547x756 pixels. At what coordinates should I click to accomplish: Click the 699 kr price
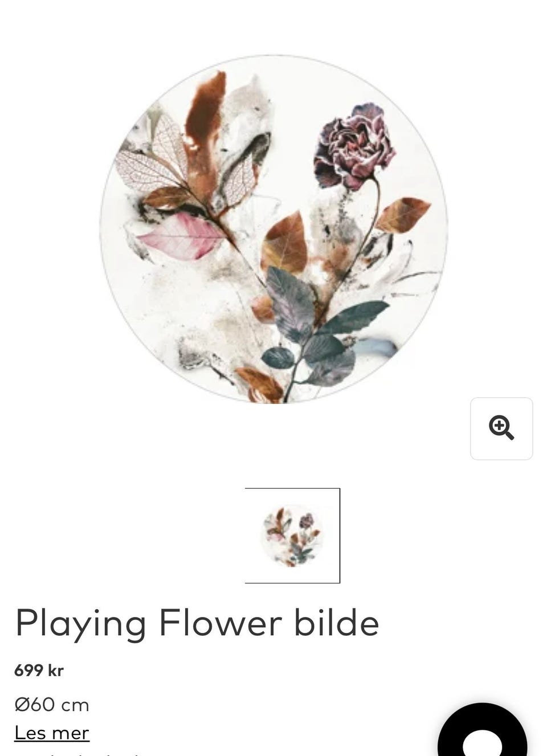point(39,671)
